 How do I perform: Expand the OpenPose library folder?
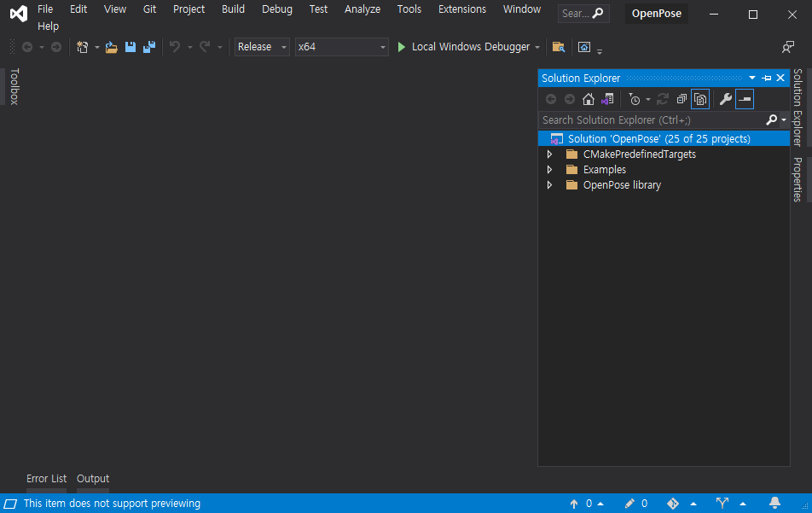tap(549, 185)
